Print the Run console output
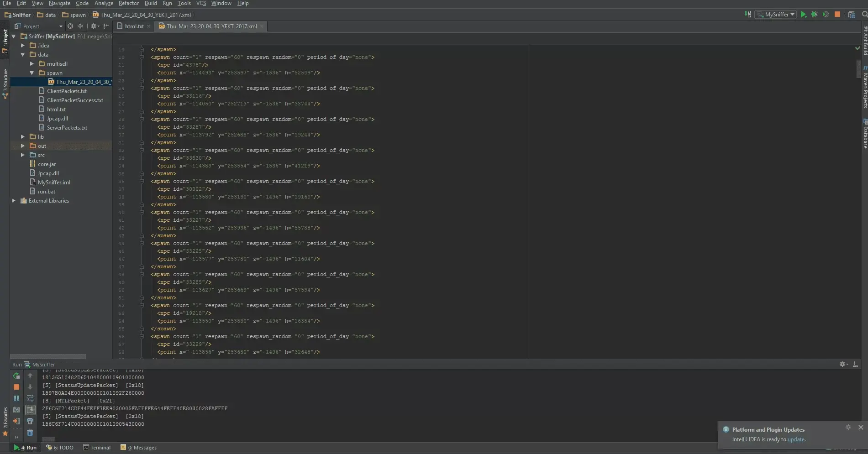 [x=30, y=421]
